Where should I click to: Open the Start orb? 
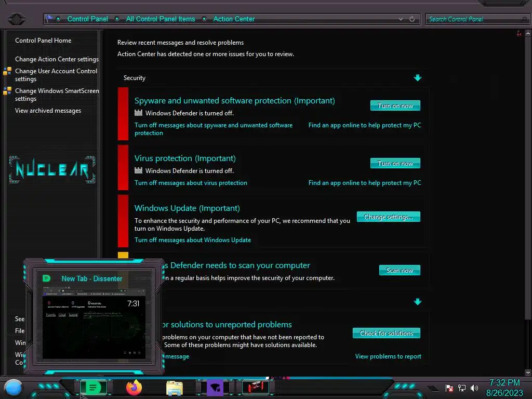14,388
